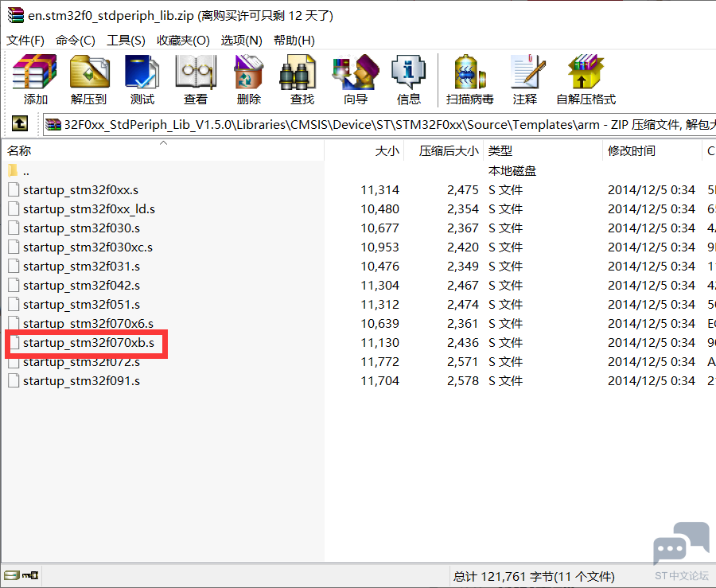Viewport: 716px width, 588px height.
Task: Open the View (查看) toolbar icon
Action: tap(196, 72)
